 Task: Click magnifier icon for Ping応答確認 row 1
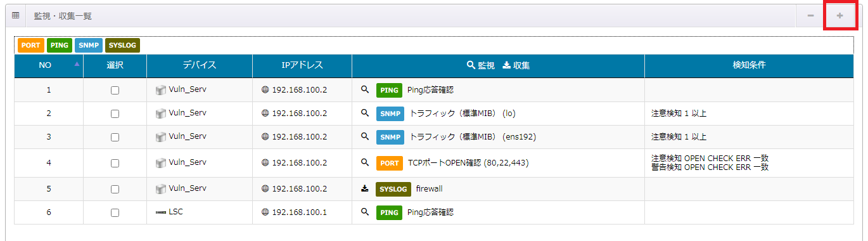coord(364,90)
